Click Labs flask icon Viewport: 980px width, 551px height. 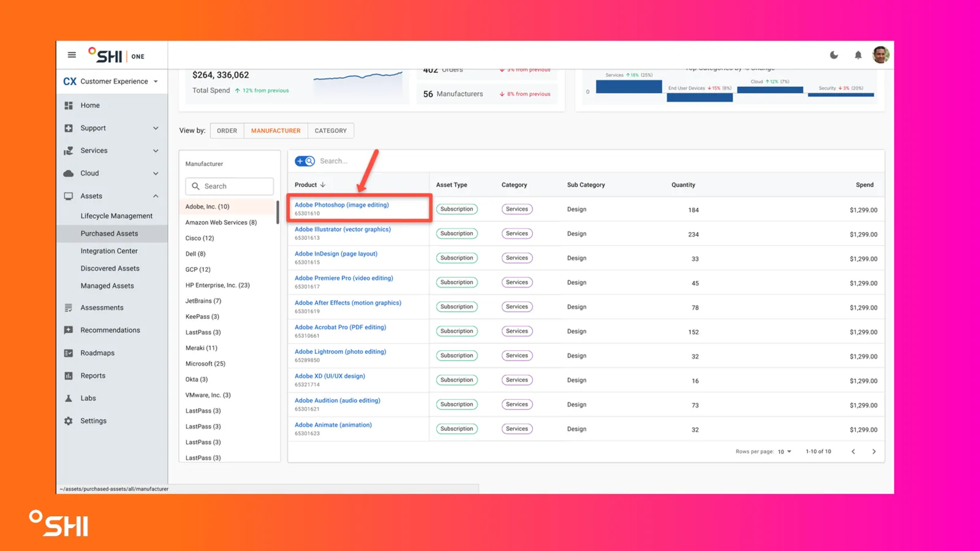tap(69, 398)
